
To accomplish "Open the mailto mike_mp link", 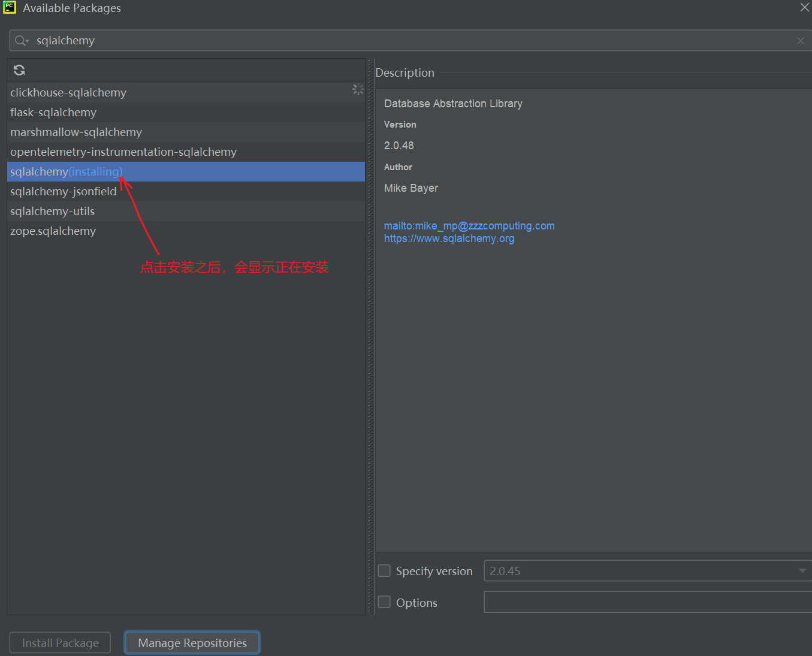I will coord(469,226).
